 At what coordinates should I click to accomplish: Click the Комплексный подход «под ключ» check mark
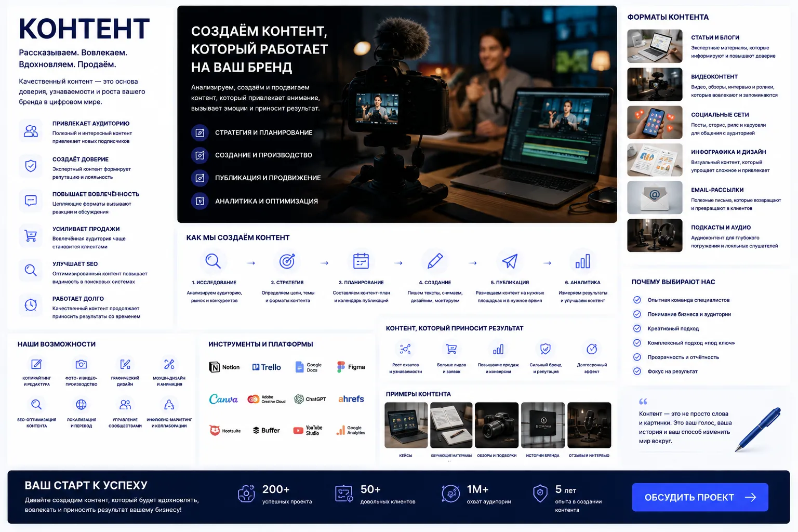[x=637, y=342]
